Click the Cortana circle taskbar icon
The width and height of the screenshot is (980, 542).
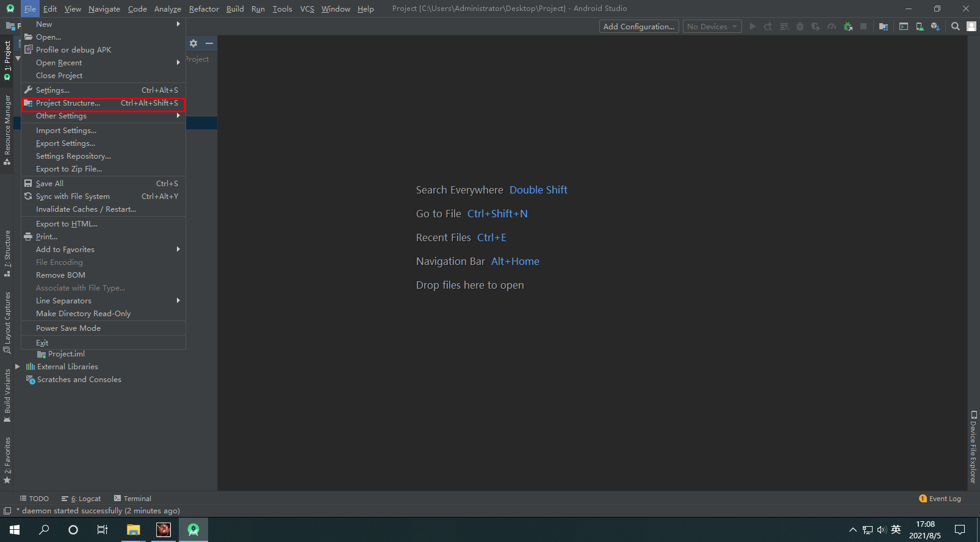[x=73, y=530]
